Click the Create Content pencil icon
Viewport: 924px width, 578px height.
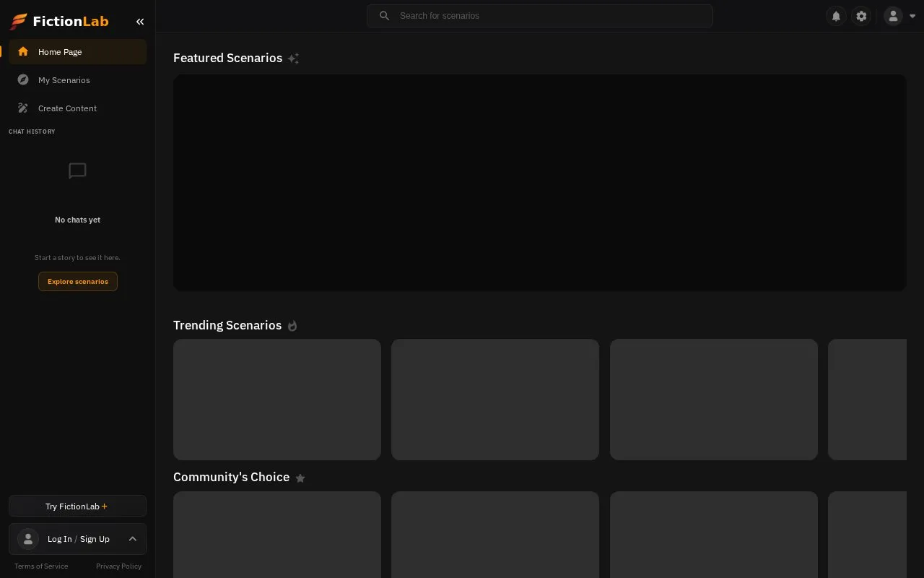pos(23,108)
